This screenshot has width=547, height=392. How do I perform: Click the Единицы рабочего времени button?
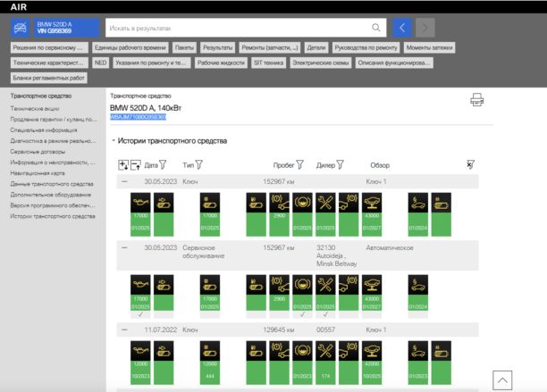130,47
